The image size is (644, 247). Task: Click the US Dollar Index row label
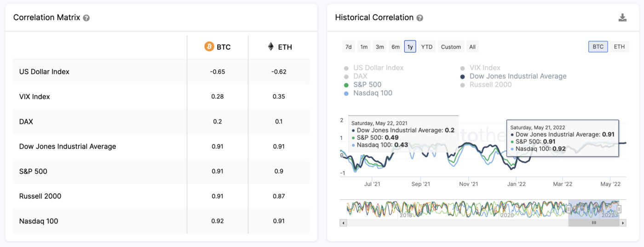pyautogui.click(x=44, y=72)
